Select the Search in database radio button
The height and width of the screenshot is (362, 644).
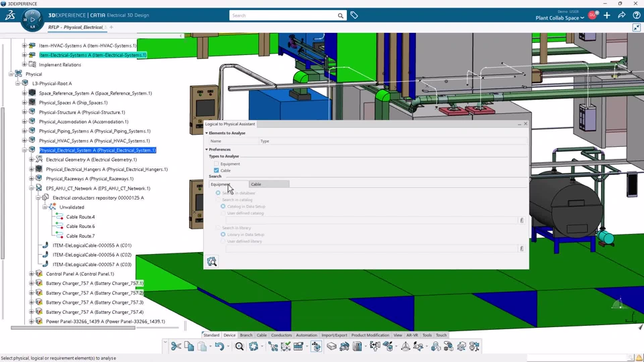pyautogui.click(x=218, y=193)
